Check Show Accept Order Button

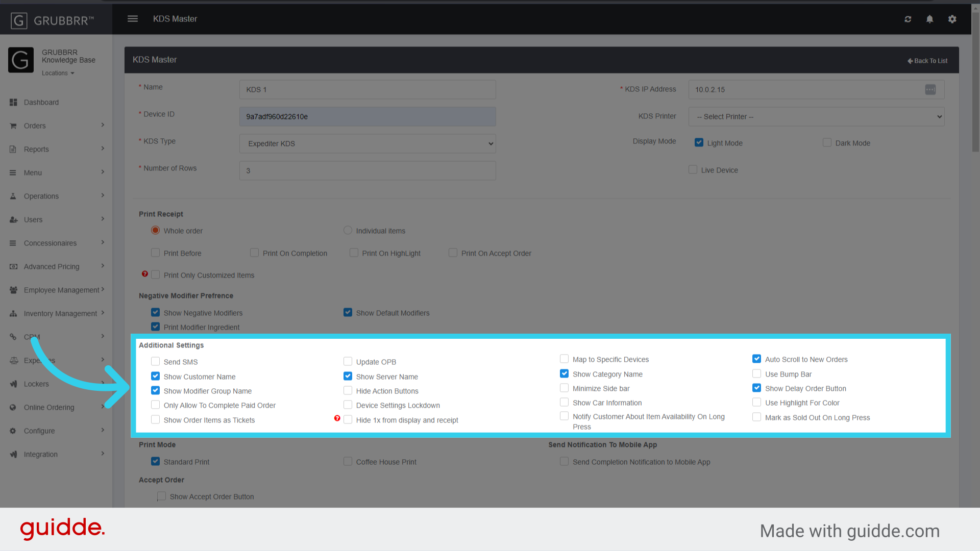coord(162,496)
